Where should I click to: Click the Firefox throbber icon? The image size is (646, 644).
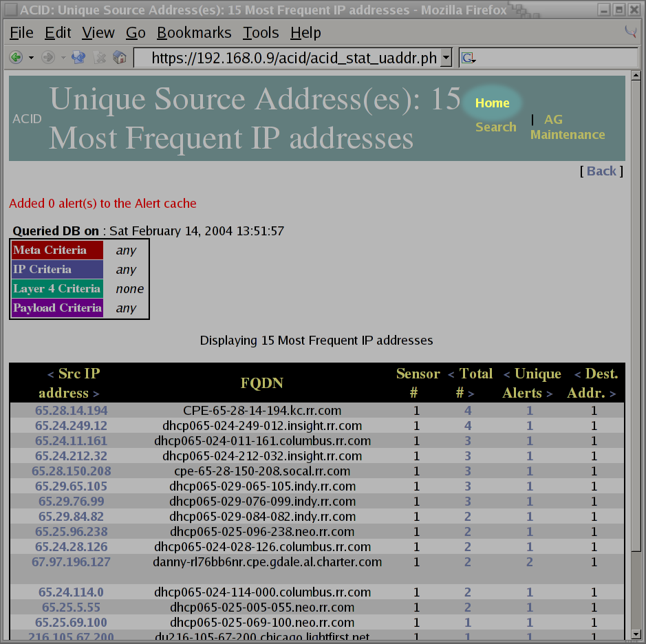[x=629, y=32]
